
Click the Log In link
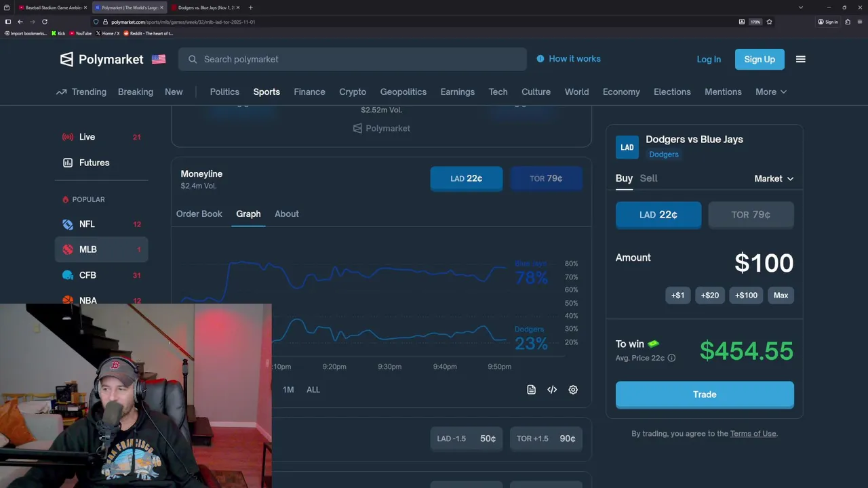pyautogui.click(x=709, y=60)
